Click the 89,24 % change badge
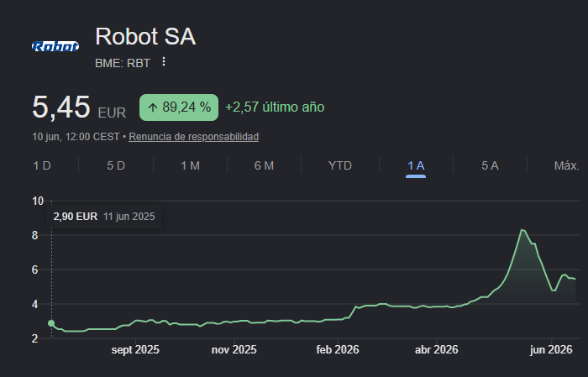 179,107
